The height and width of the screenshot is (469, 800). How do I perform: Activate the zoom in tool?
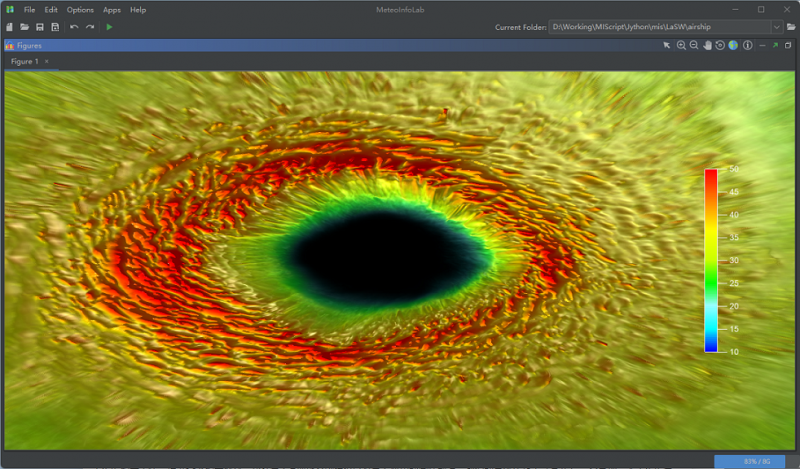[x=681, y=46]
